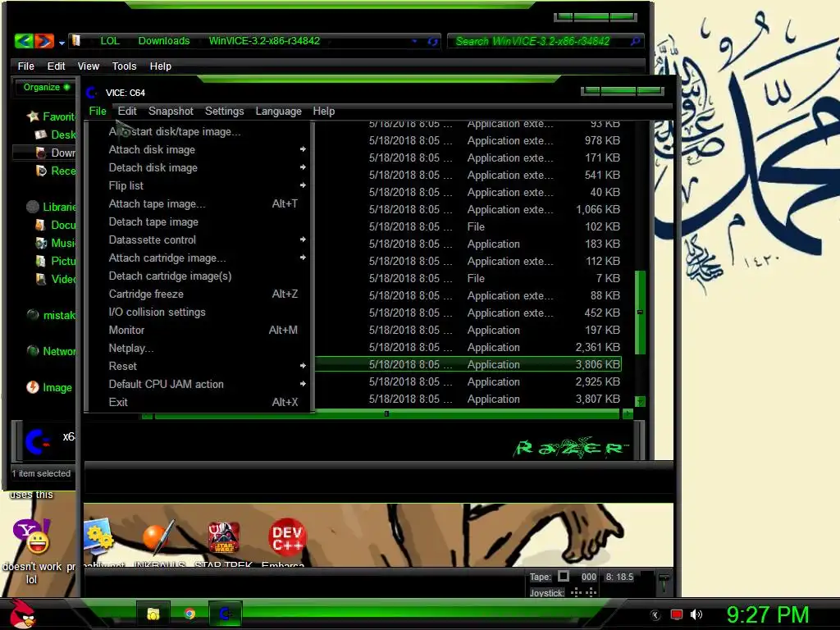Open Monitor from VICE File menu

(x=199, y=330)
